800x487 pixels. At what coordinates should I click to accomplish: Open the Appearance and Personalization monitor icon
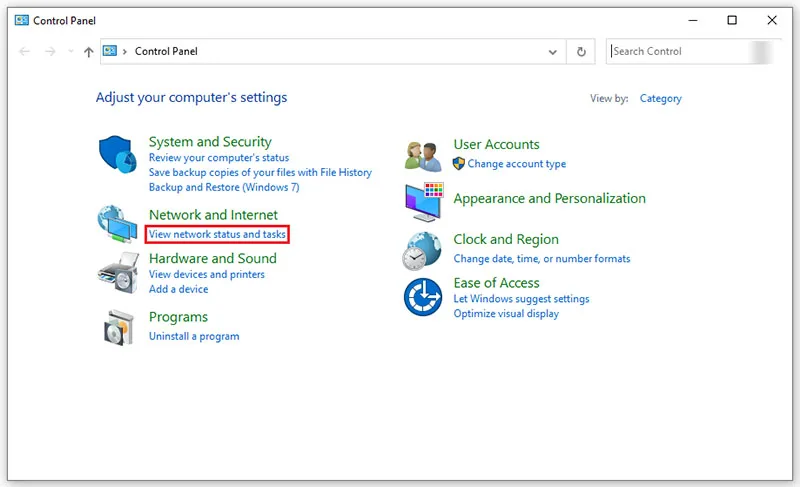point(424,202)
